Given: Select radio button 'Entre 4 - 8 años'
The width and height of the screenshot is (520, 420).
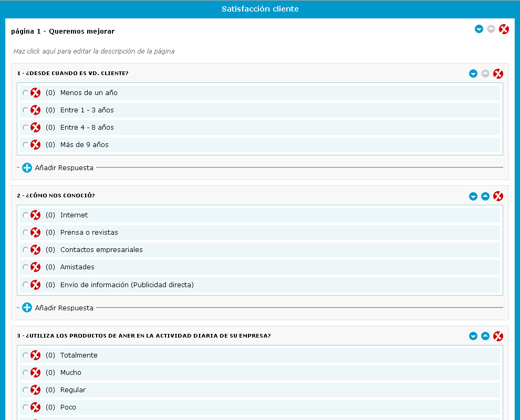Looking at the screenshot, I should tap(25, 127).
